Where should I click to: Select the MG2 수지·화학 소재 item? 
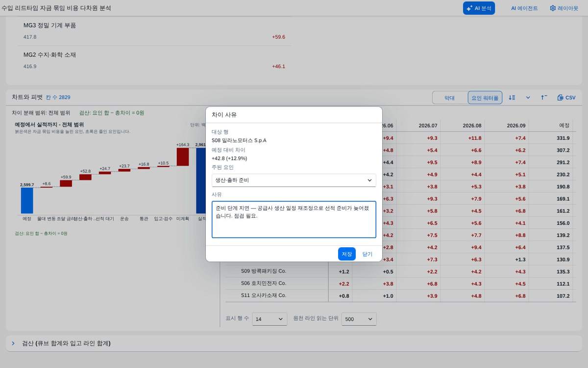(x=154, y=60)
